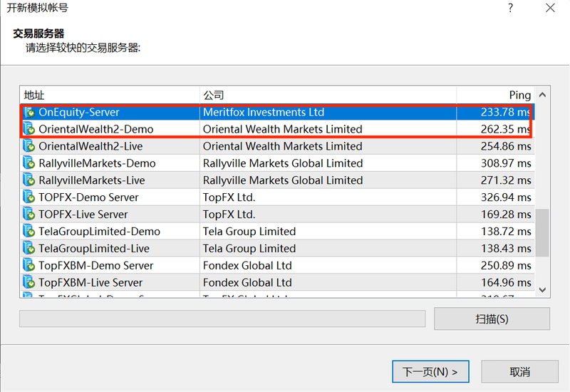Click the 308.97 ms ping value

506,163
